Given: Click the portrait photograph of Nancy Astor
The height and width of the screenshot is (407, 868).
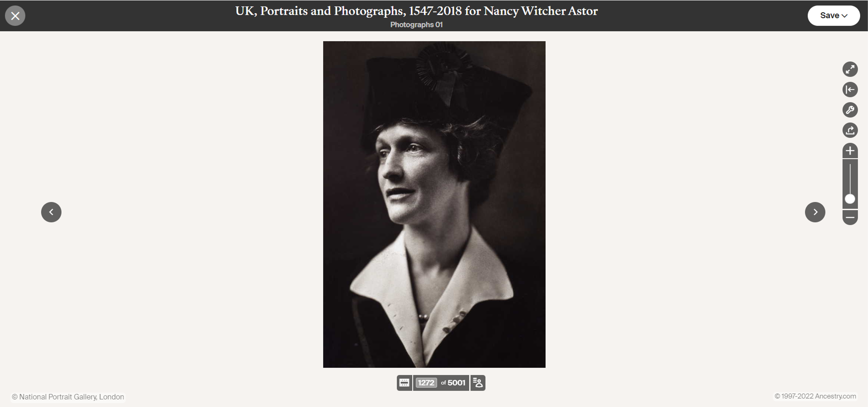Looking at the screenshot, I should [434, 204].
